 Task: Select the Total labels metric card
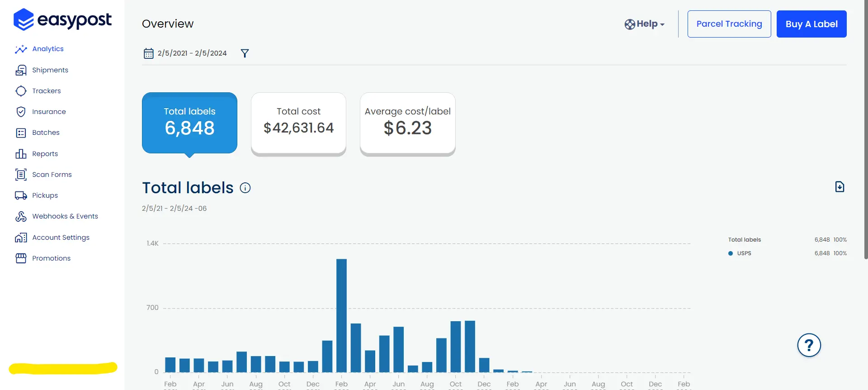coord(189,123)
